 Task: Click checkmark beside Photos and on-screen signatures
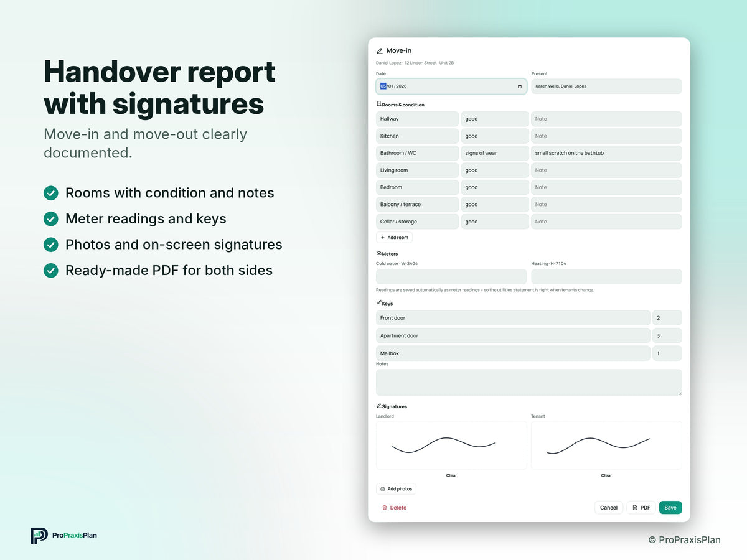click(51, 245)
